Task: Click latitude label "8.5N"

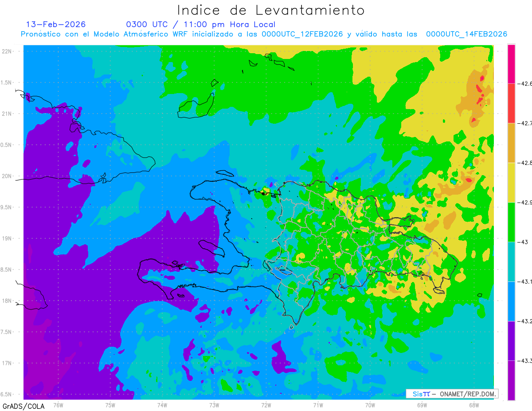Action: pyautogui.click(x=7, y=270)
